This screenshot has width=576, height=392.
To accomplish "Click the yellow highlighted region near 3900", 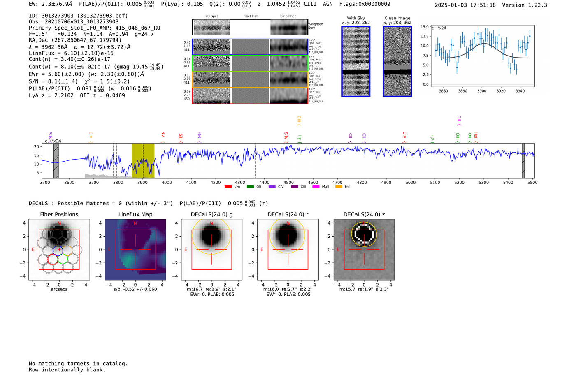I will pos(143,160).
